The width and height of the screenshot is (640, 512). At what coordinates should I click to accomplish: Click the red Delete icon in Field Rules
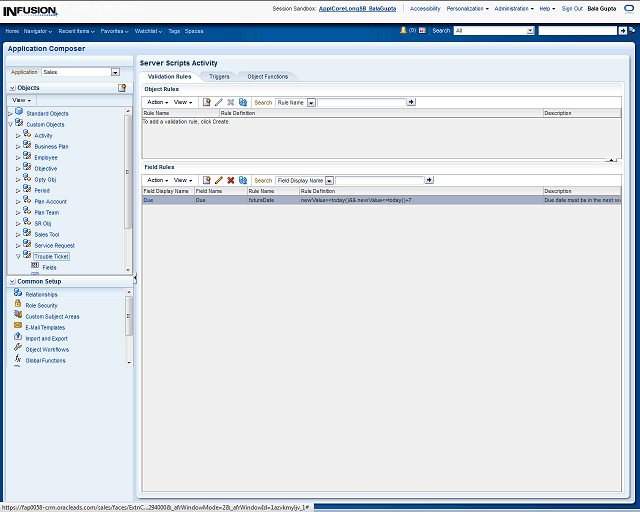pyautogui.click(x=231, y=180)
